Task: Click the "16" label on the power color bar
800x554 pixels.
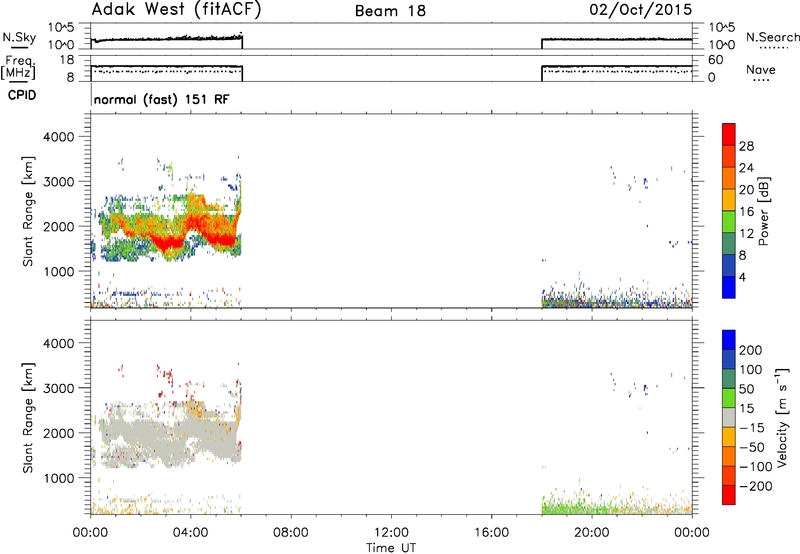Action: [x=746, y=212]
